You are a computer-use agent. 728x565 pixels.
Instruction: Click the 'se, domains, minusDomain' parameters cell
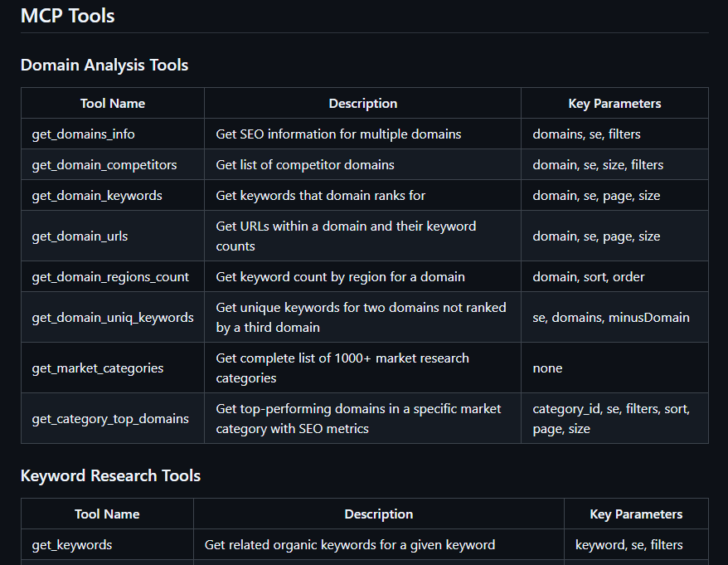point(614,318)
